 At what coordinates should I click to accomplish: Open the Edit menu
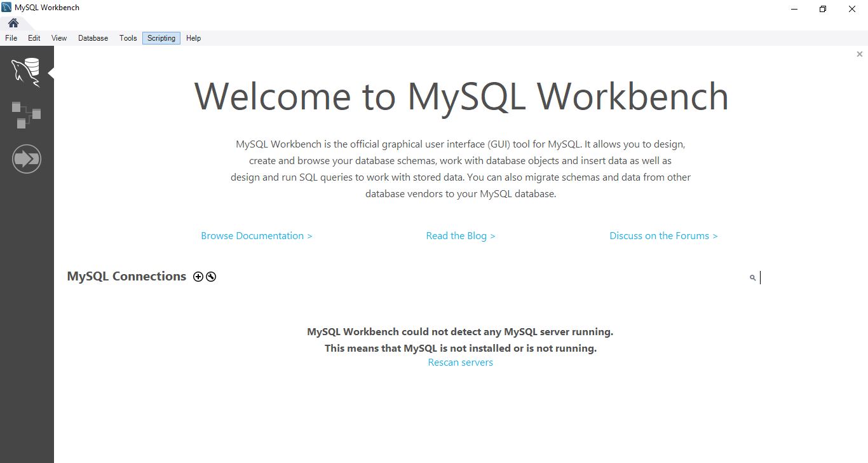(34, 38)
